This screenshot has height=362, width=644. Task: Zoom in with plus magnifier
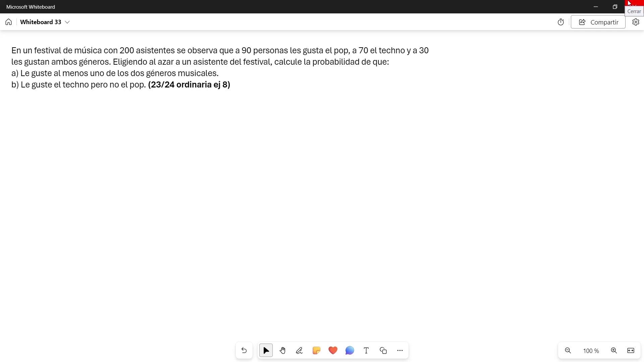tap(614, 351)
